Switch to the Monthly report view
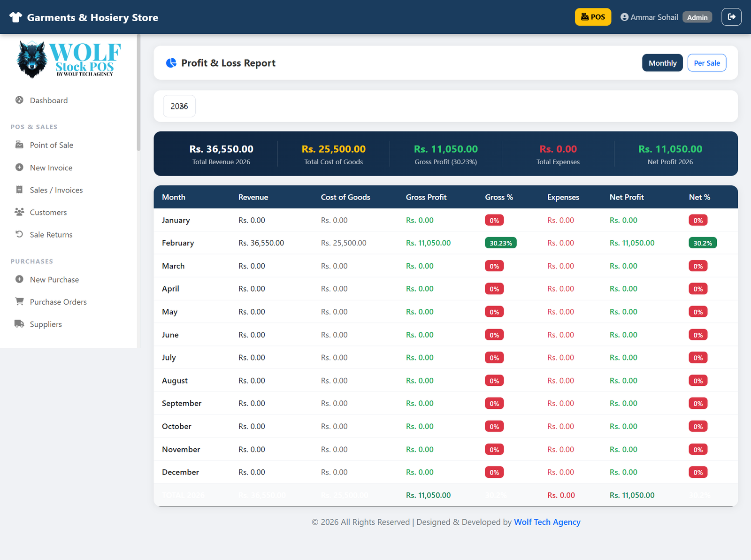Screen dimensions: 751x560 (662, 63)
